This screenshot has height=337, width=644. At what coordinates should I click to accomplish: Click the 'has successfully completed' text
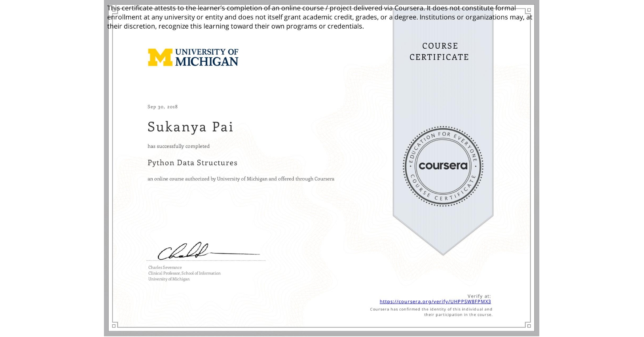178,146
